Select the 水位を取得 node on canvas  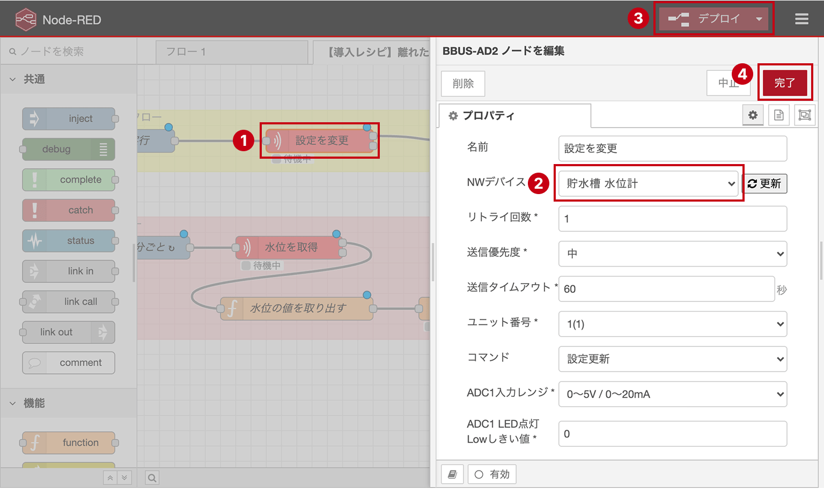pyautogui.click(x=289, y=247)
